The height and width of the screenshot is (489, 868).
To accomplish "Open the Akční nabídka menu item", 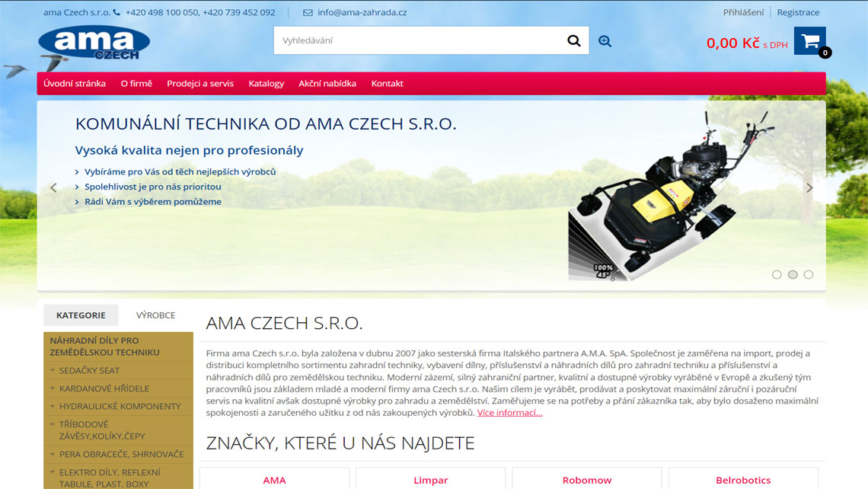I will [x=327, y=84].
